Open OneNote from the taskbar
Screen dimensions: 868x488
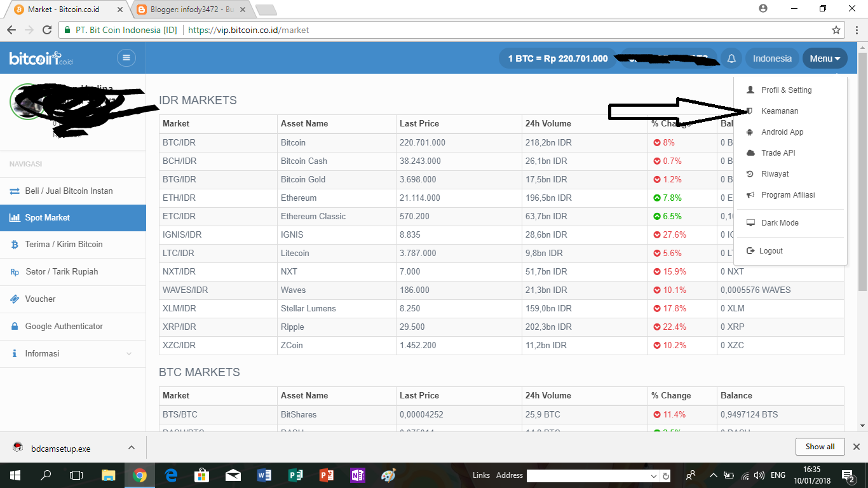(358, 475)
